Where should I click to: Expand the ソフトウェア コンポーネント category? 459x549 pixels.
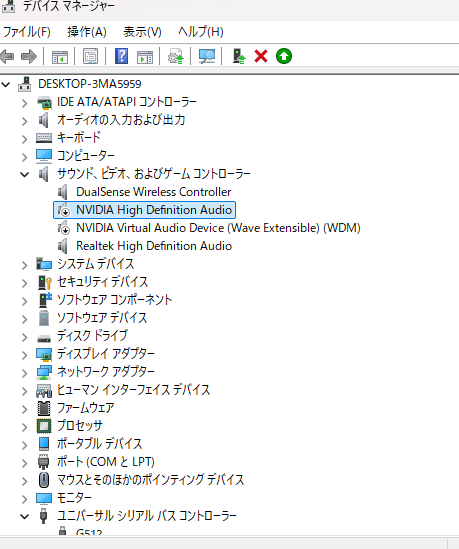pyautogui.click(x=25, y=301)
